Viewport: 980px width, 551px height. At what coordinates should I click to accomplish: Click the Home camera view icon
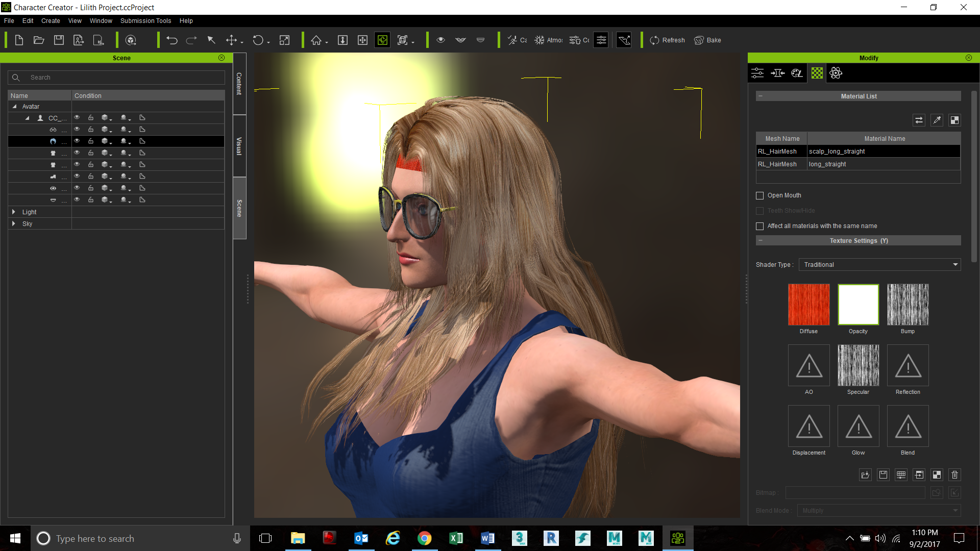(x=316, y=40)
